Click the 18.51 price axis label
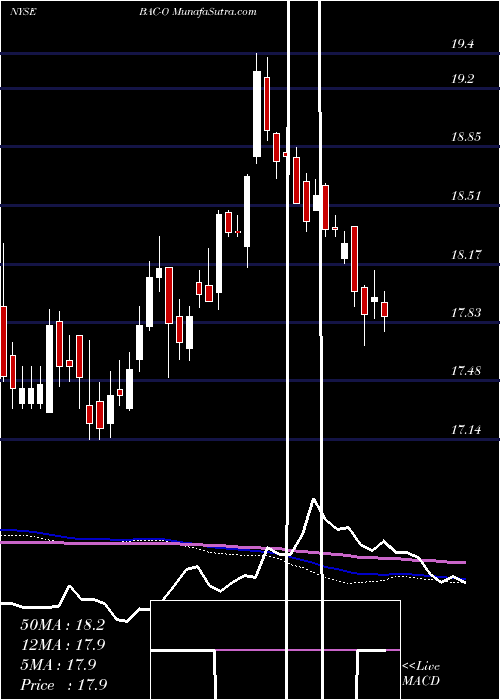The width and height of the screenshot is (500, 700). point(466,196)
